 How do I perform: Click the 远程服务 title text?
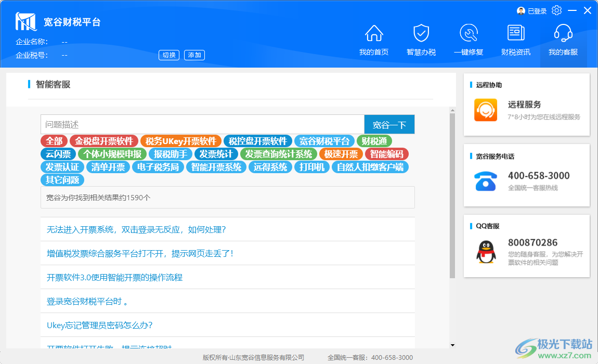coord(524,105)
